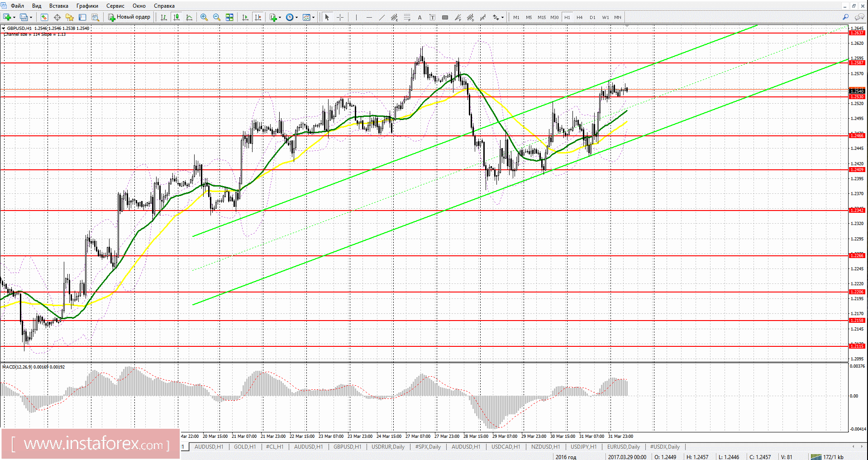Zoom in on the chart
This screenshot has width=868, height=460.
pos(204,17)
